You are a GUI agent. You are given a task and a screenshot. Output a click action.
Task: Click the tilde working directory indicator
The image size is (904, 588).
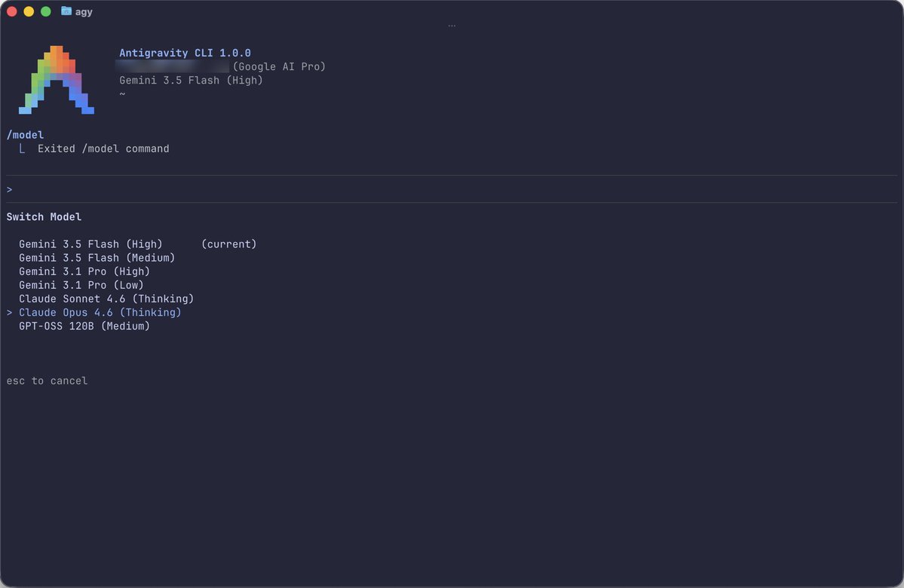tap(122, 94)
